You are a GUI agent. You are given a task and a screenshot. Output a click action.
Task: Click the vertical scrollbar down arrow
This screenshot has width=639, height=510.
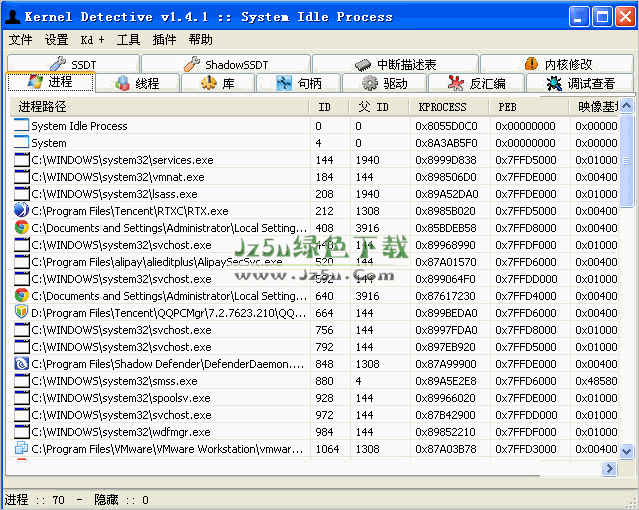tap(626, 451)
